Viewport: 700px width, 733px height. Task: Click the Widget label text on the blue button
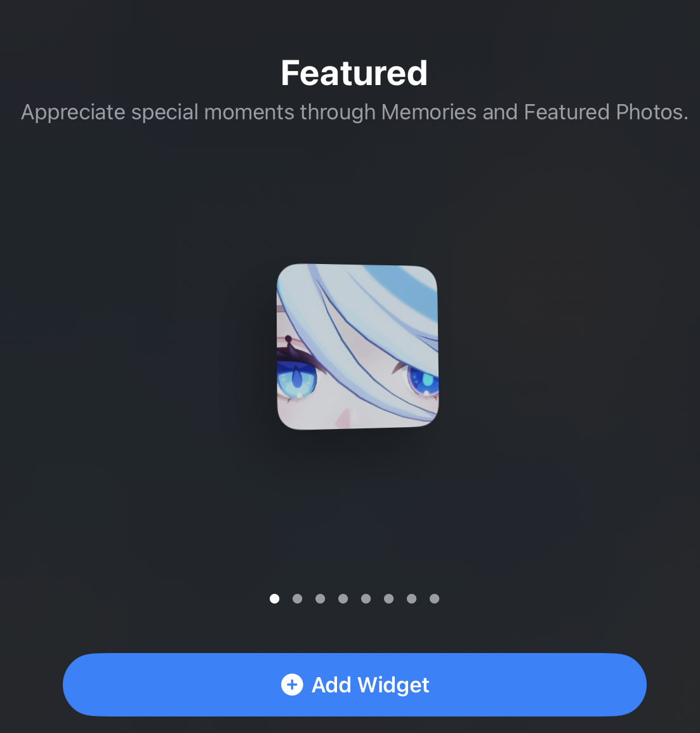coord(393,685)
